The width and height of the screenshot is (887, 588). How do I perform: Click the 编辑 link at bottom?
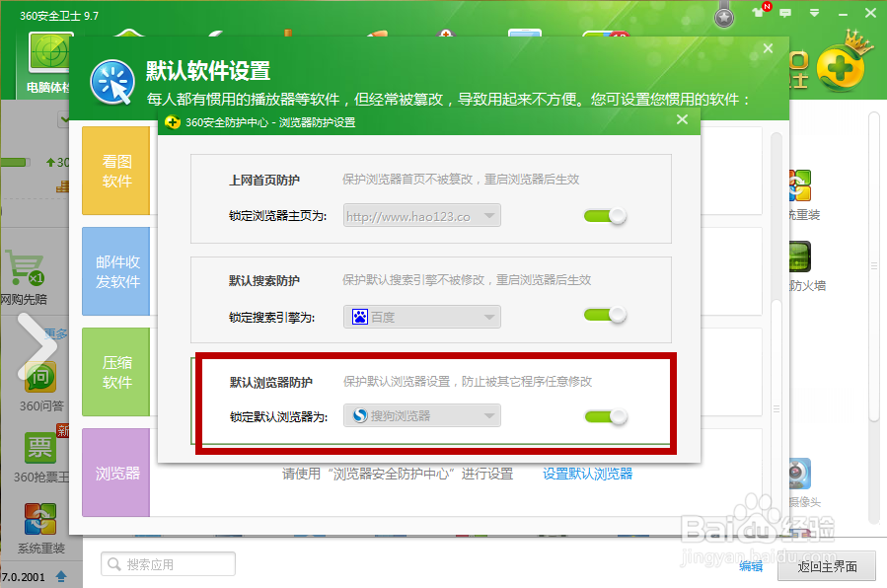(751, 566)
